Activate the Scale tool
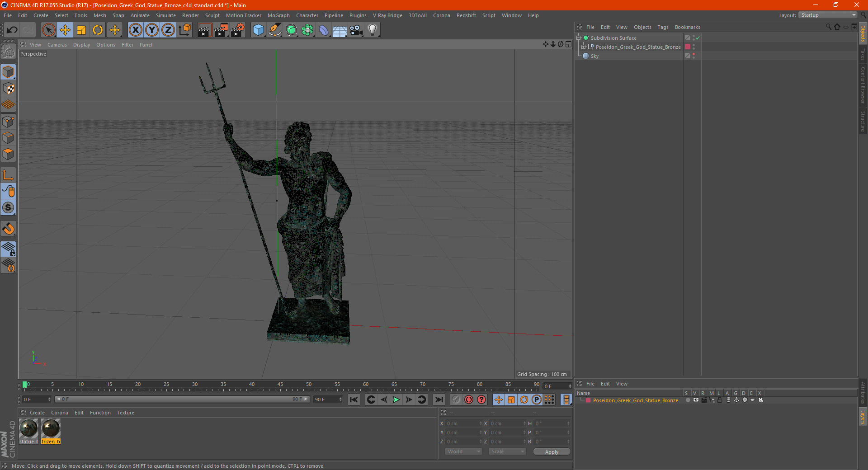 coord(81,30)
